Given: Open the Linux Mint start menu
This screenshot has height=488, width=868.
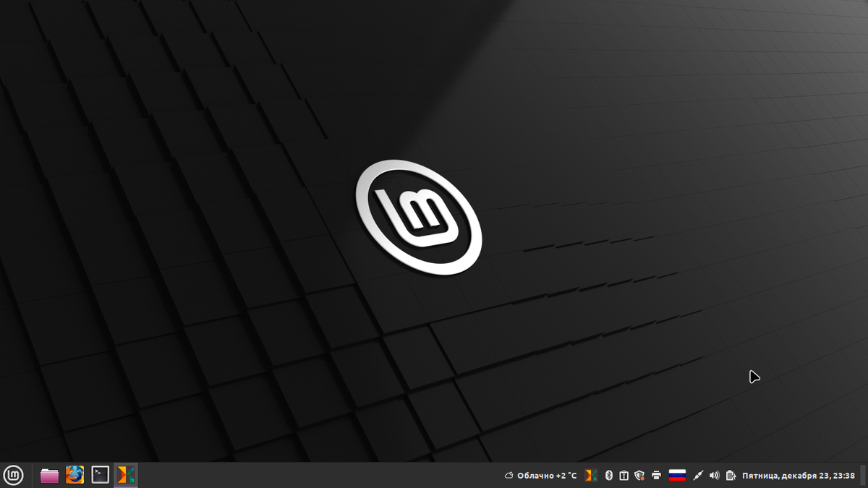Looking at the screenshot, I should [13, 475].
